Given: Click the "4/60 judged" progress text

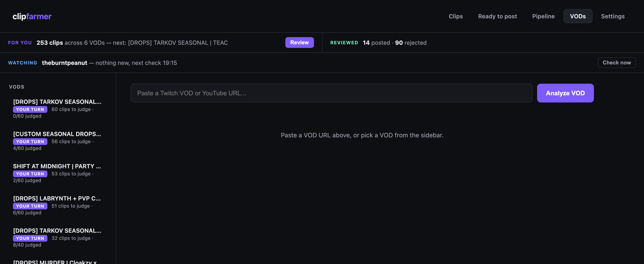Looking at the screenshot, I should pos(27,148).
